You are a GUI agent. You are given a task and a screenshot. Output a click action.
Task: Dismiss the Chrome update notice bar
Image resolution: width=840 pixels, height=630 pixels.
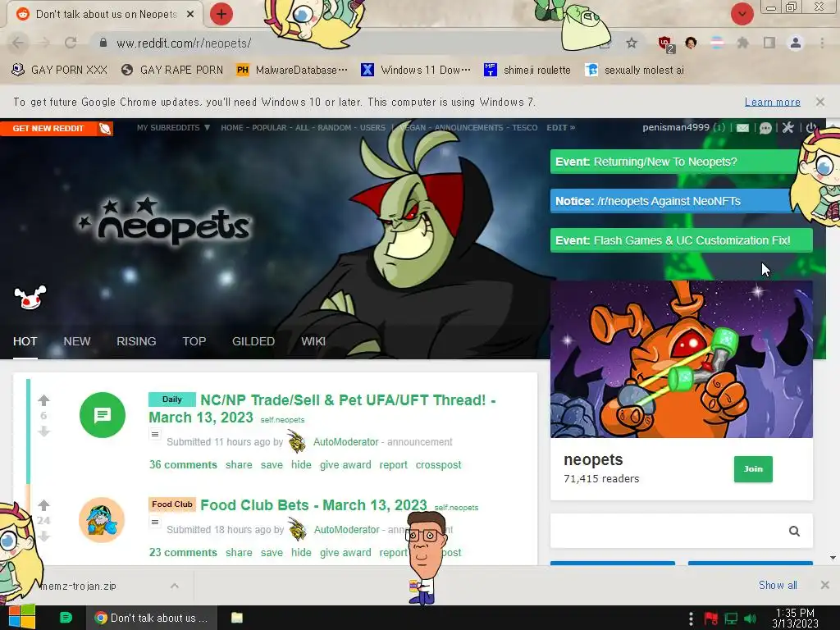(x=819, y=101)
